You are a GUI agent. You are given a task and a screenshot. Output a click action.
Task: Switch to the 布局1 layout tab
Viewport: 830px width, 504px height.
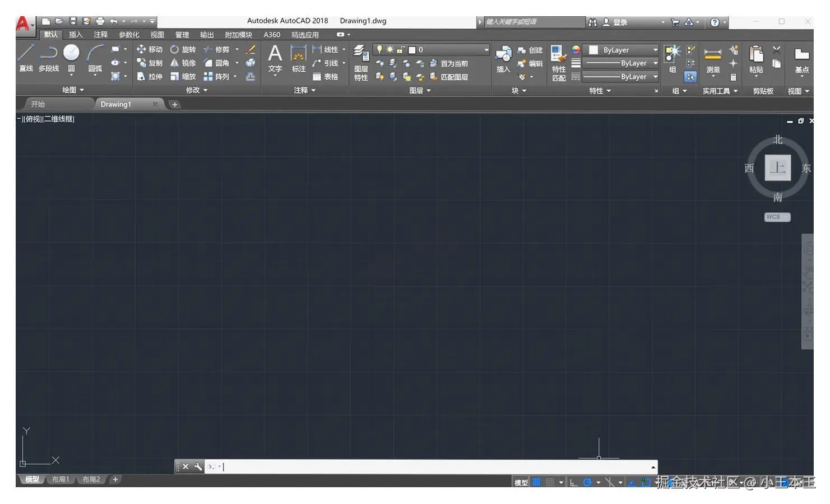point(61,479)
